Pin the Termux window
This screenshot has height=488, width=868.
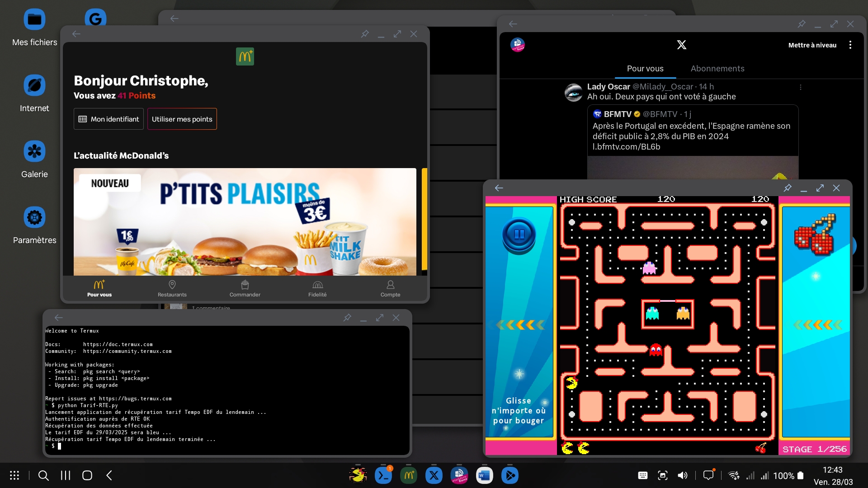pos(347,318)
